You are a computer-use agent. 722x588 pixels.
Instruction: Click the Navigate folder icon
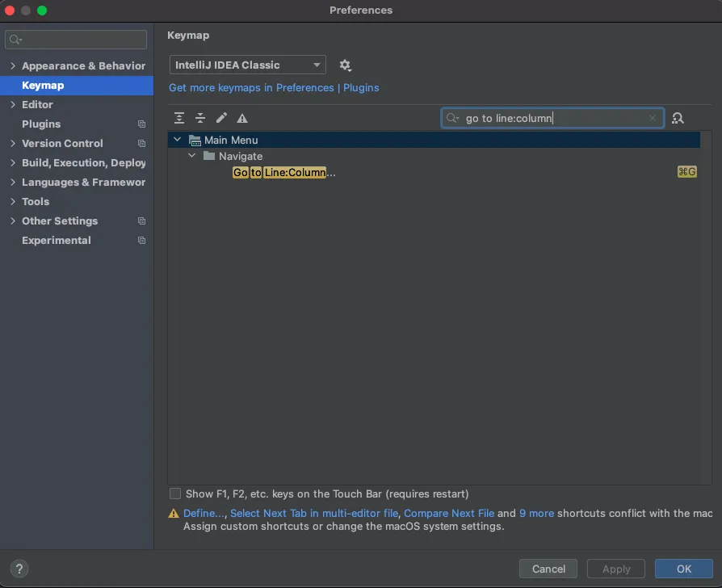pyautogui.click(x=209, y=156)
